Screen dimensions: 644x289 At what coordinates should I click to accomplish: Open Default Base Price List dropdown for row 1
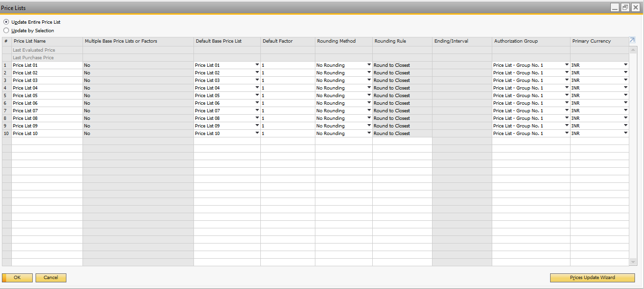257,65
